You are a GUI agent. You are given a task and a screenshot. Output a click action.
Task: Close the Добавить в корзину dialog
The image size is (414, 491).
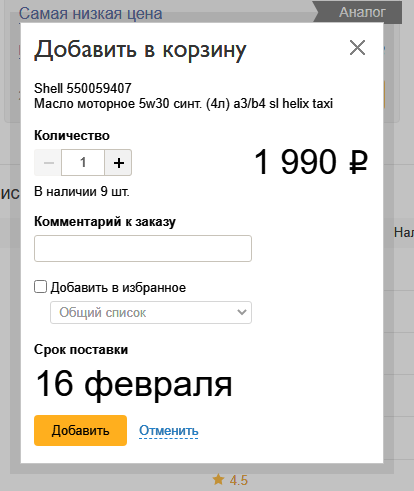point(357,47)
